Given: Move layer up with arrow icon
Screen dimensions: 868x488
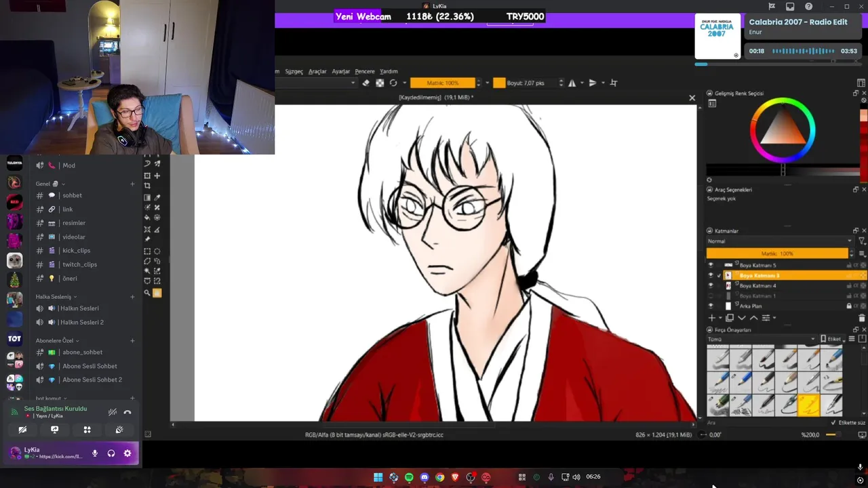Looking at the screenshot, I should [x=754, y=317].
